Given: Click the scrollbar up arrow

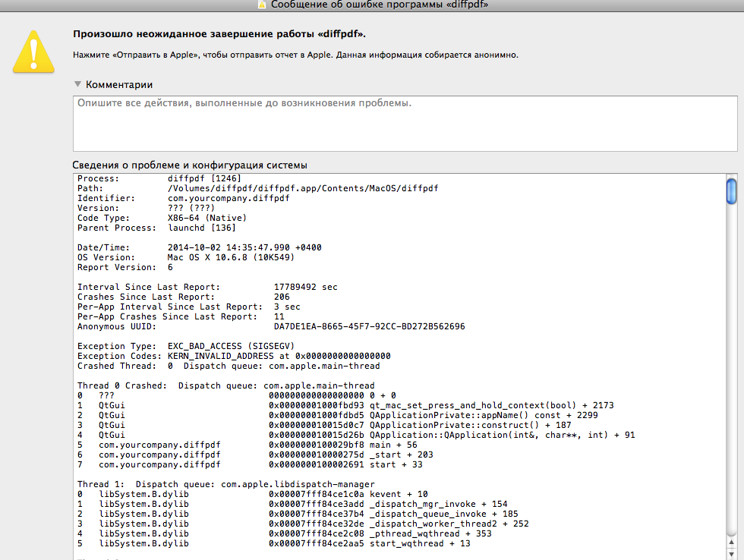Looking at the screenshot, I should coord(731,543).
